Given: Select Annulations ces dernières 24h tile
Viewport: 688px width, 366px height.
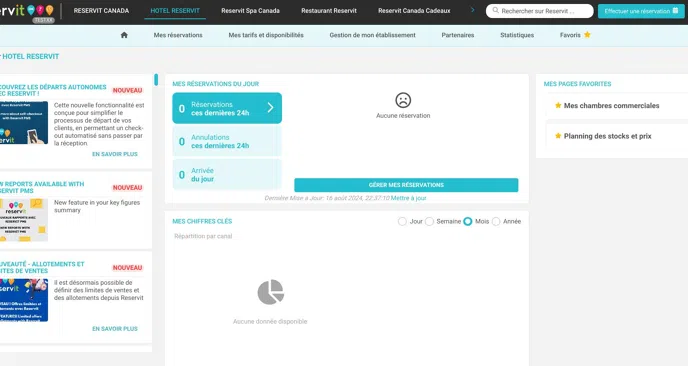Looking at the screenshot, I should click(227, 141).
